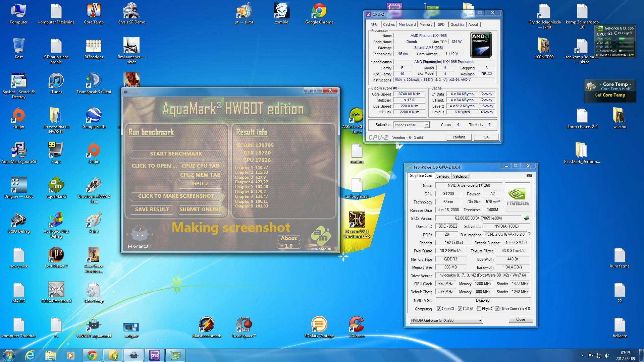Open MarsBenchmark desktop icon
This screenshot has height=362, width=644.
(206, 327)
